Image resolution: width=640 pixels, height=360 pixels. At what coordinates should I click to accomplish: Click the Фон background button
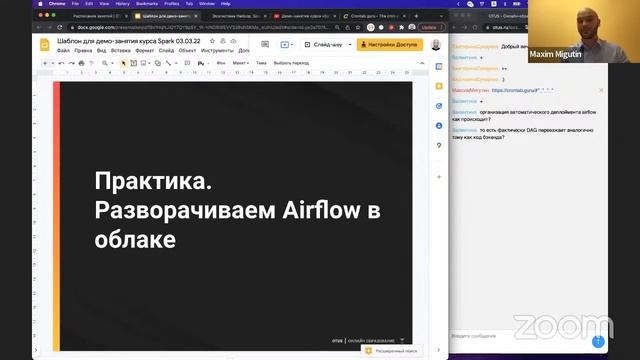[x=221, y=63]
